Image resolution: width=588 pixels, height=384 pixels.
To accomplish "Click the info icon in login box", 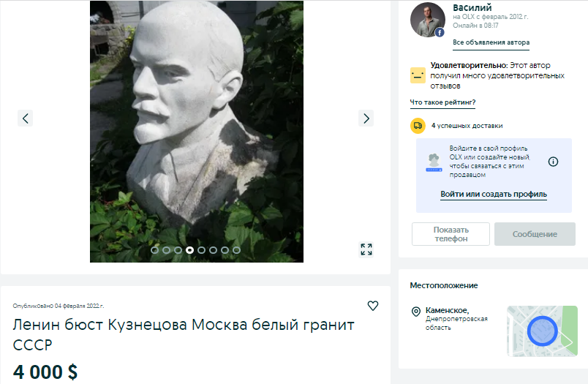I will [x=553, y=162].
